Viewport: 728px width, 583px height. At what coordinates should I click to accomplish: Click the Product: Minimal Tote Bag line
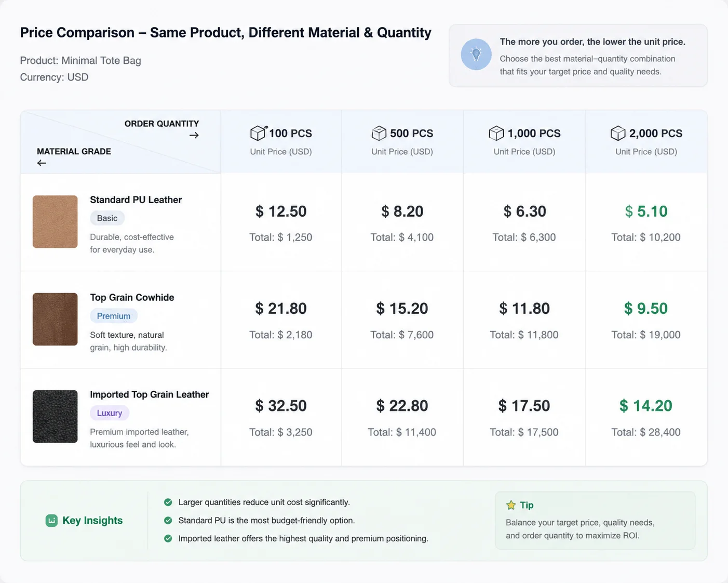[x=80, y=61]
